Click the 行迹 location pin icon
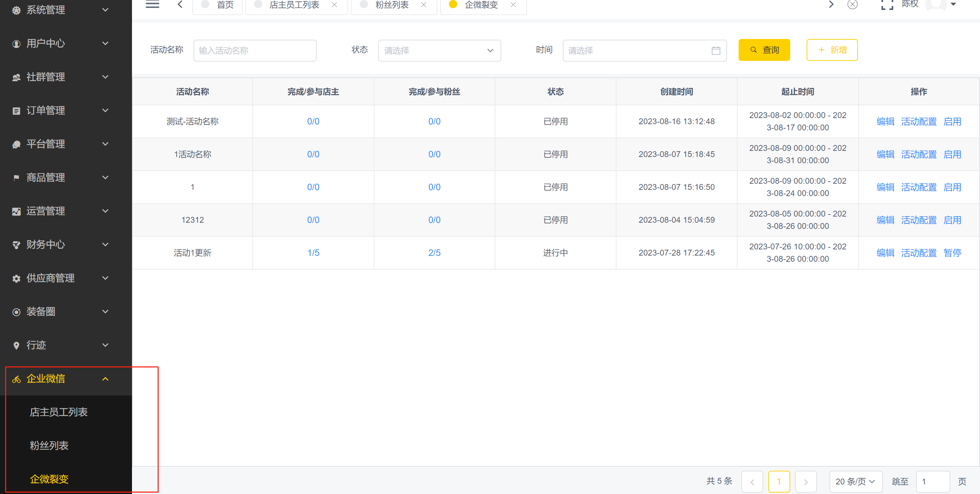This screenshot has width=980, height=494. coord(16,346)
